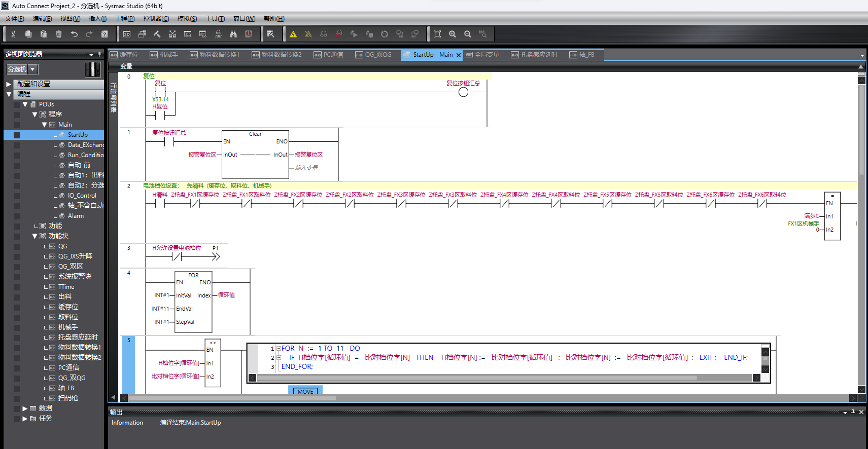
Task: Collapse the 程序 tree node
Action: 34,115
